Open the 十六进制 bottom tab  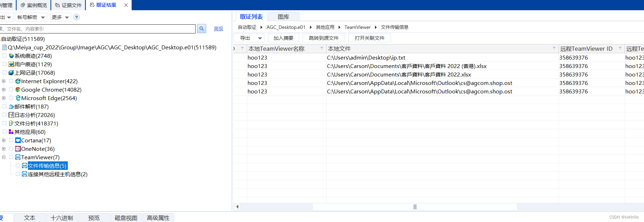[62, 218]
